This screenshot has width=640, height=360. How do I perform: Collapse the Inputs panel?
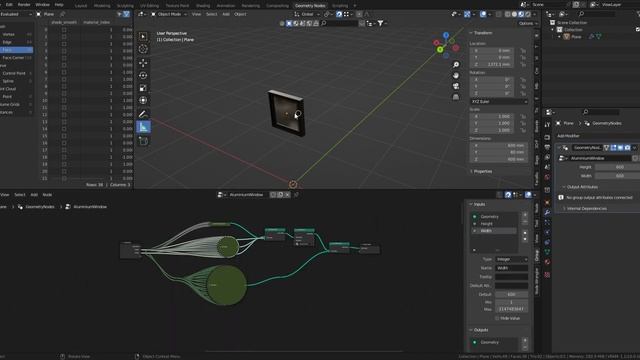click(x=478, y=204)
